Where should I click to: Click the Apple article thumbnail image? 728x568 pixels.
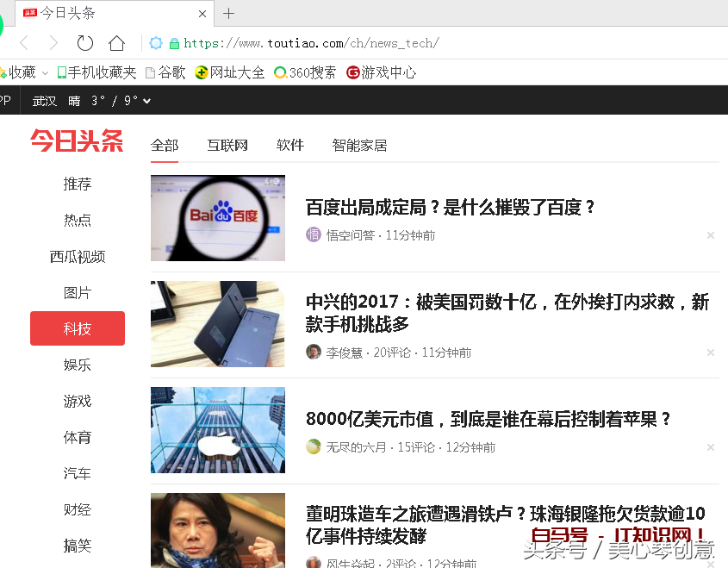(217, 430)
